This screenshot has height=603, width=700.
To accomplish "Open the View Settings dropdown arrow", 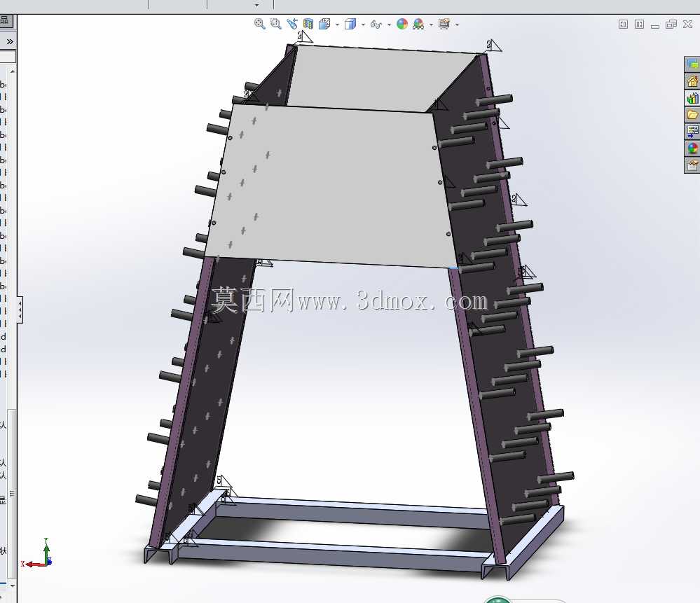I will tap(457, 25).
